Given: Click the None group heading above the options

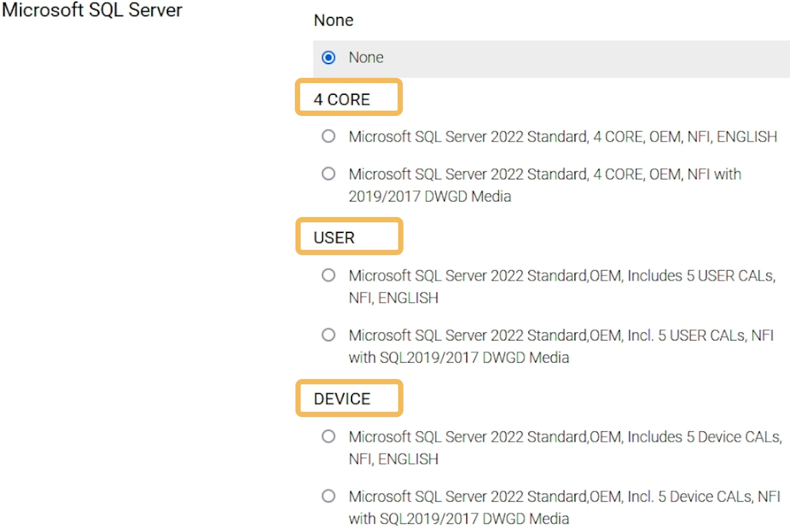Looking at the screenshot, I should click(334, 20).
